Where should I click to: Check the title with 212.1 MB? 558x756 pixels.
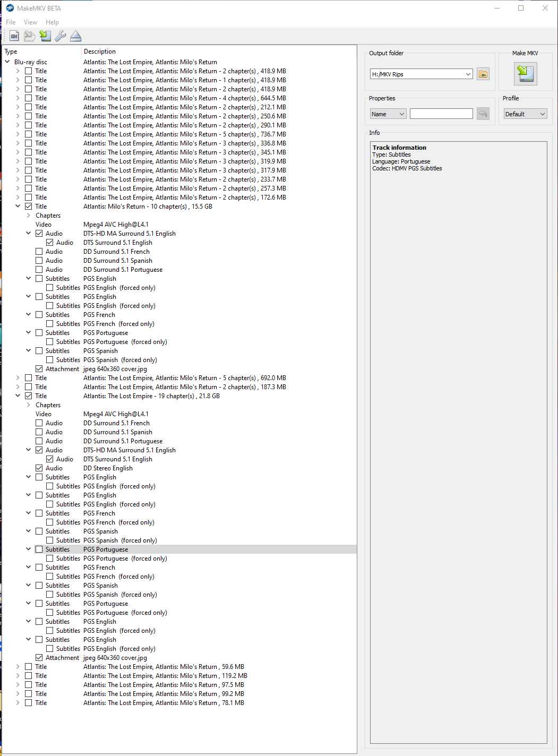point(29,107)
